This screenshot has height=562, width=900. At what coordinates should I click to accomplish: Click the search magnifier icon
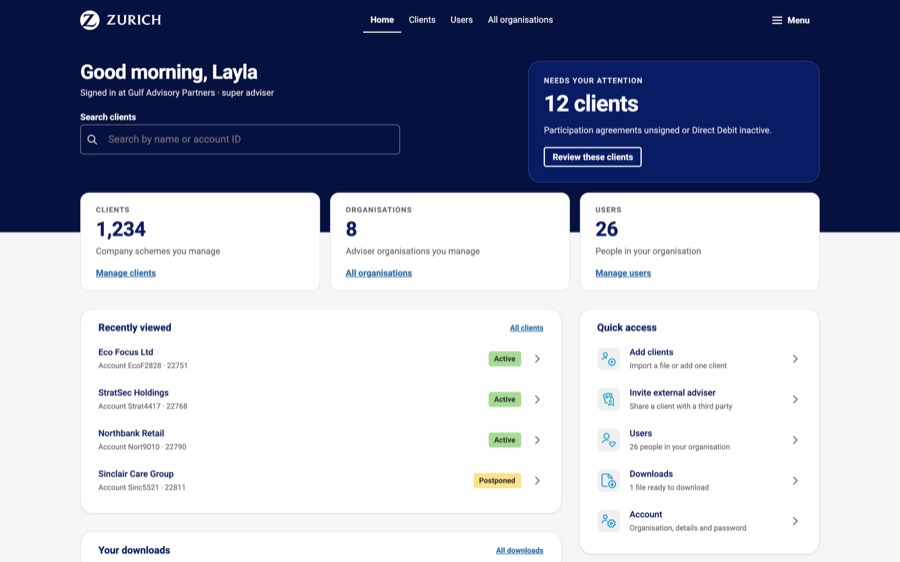click(92, 139)
